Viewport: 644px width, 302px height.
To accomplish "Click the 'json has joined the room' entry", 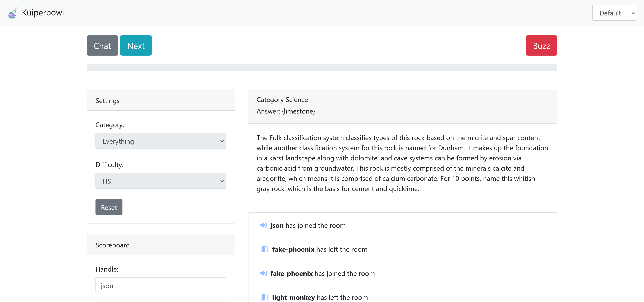I will 308,225.
